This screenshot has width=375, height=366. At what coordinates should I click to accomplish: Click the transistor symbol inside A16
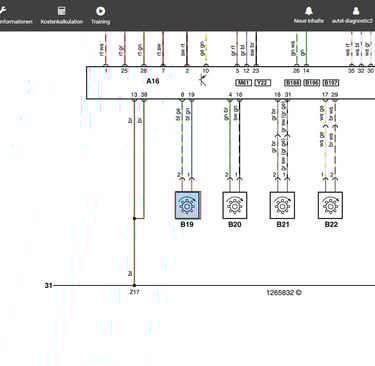[202, 80]
